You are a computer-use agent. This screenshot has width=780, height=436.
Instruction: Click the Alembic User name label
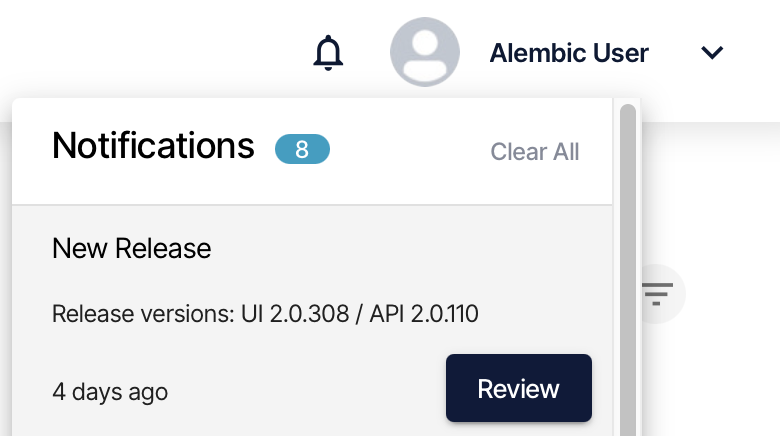[569, 53]
